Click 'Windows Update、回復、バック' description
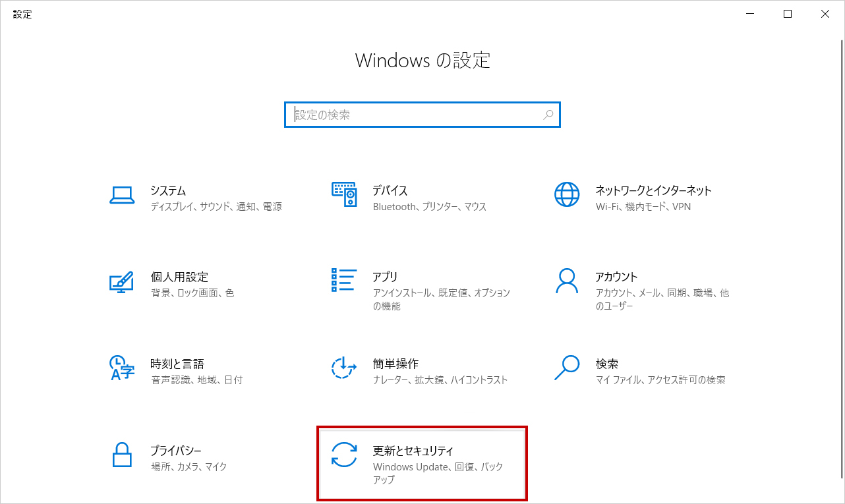The height and width of the screenshot is (504, 845). [438, 466]
